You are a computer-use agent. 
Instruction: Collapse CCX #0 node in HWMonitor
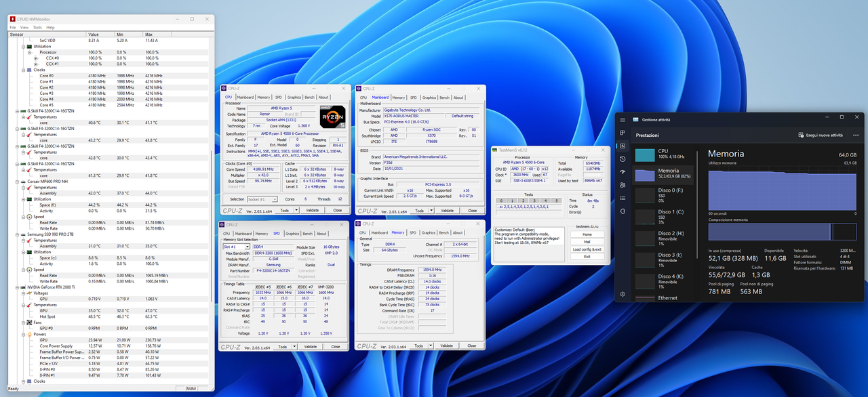point(35,58)
